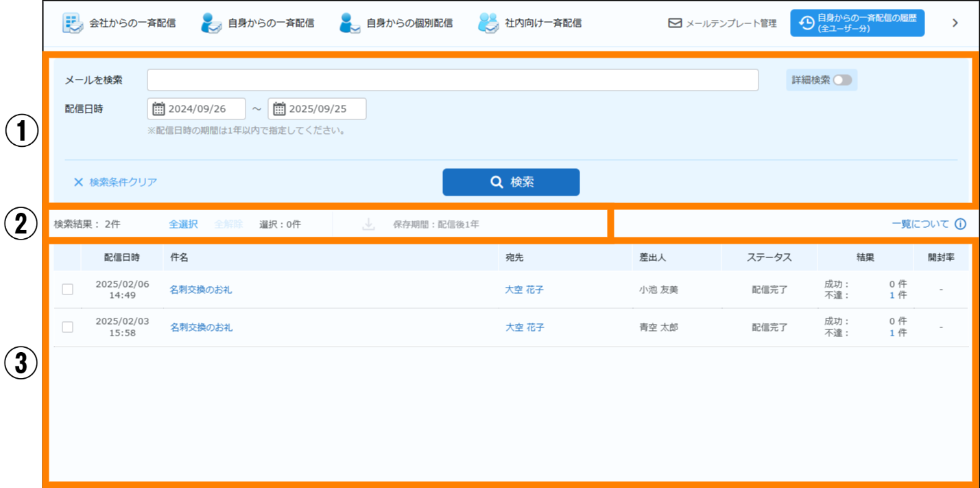980x488 pixels.
Task: Click the info icon beside 一覧について
Action: 960,224
